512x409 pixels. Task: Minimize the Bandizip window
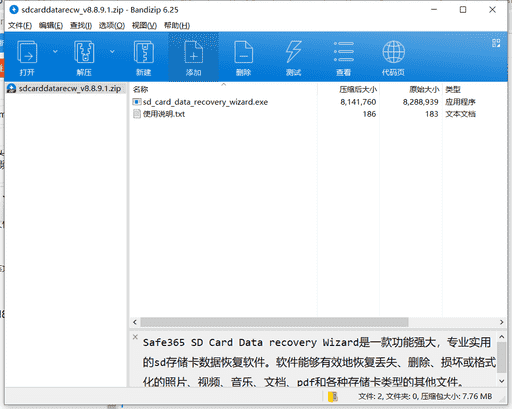(x=434, y=10)
